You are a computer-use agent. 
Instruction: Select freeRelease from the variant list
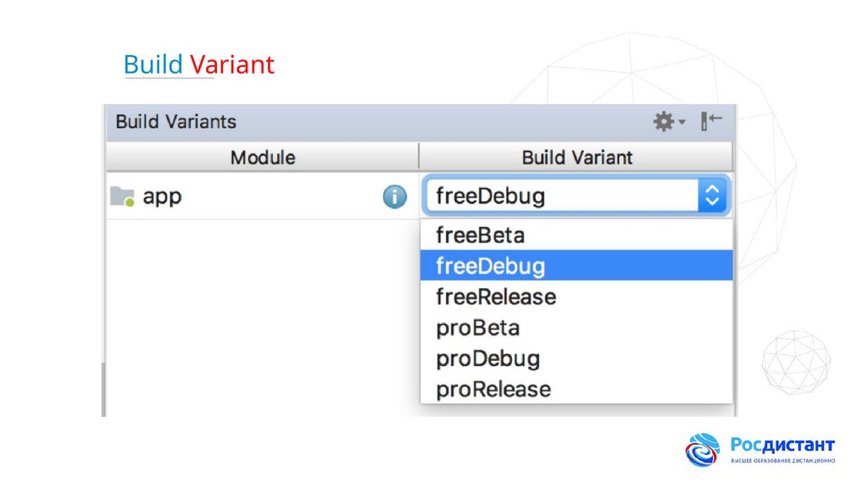pyautogui.click(x=496, y=297)
